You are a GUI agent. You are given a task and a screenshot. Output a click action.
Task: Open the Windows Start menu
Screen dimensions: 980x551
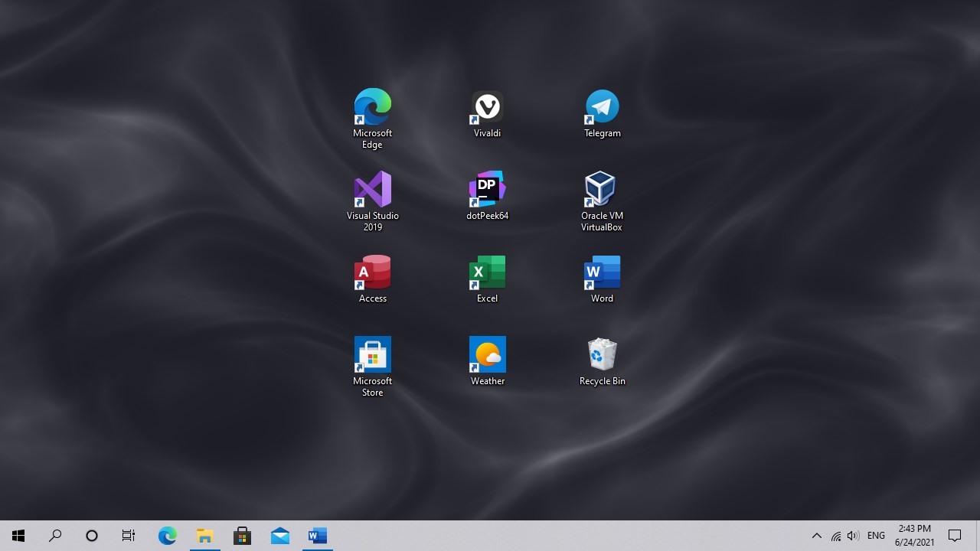coord(18,536)
